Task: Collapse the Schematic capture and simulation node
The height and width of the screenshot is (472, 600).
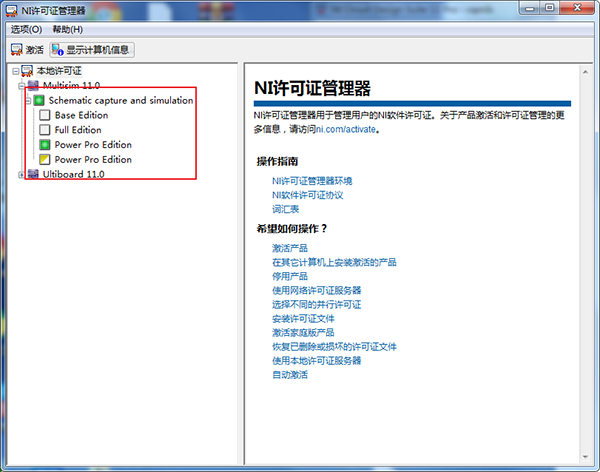Action: pos(28,101)
